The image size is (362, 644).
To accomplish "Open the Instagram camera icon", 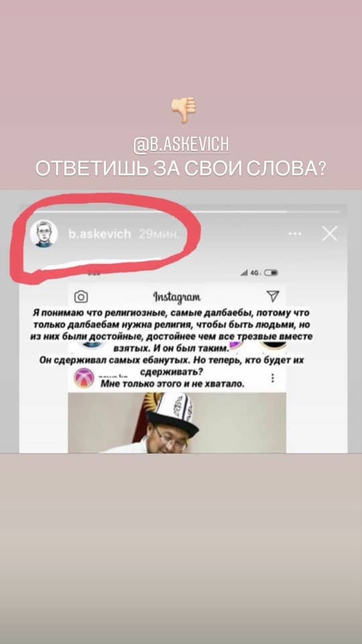I will (81, 296).
